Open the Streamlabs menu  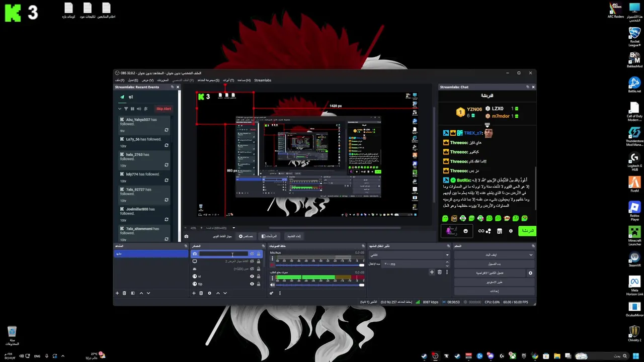pyautogui.click(x=263, y=80)
